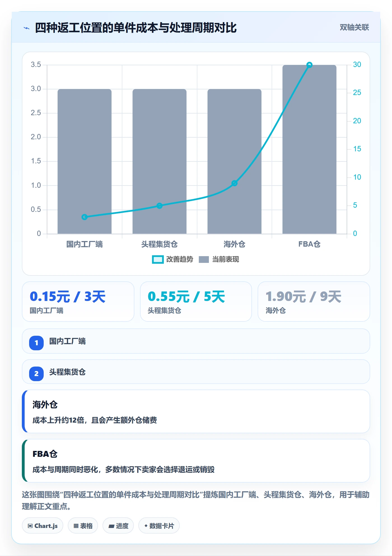
Task: Open the 表格 tag
Action: tap(83, 526)
